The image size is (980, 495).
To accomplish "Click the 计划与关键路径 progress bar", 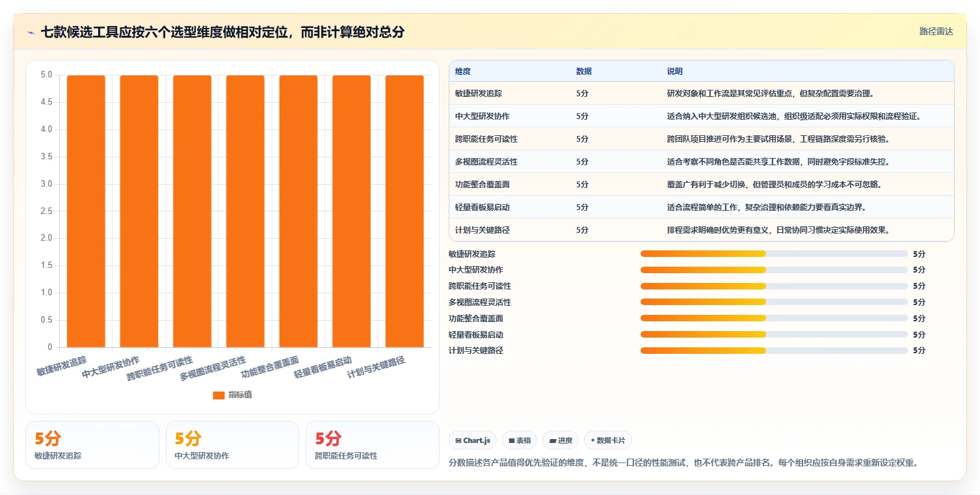I will pos(774,351).
